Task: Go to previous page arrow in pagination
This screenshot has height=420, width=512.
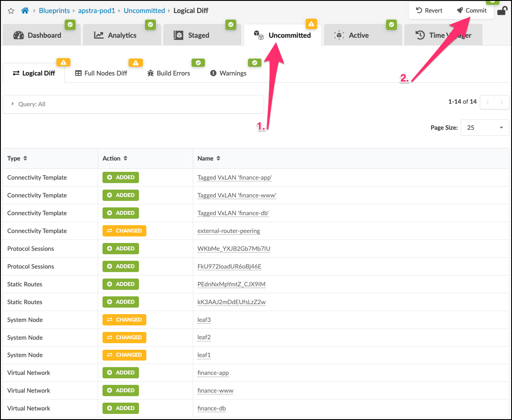Action: [x=488, y=102]
